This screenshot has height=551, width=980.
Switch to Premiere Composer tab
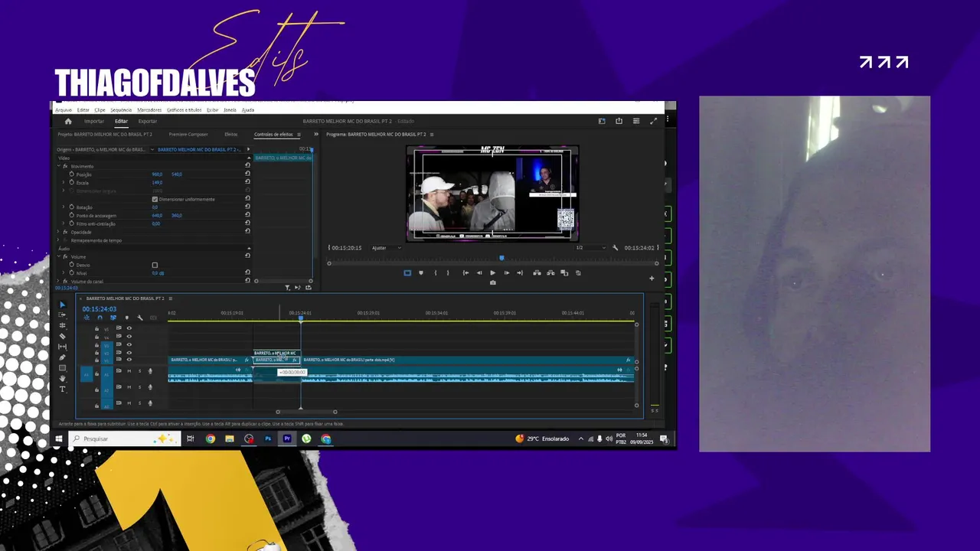[188, 134]
